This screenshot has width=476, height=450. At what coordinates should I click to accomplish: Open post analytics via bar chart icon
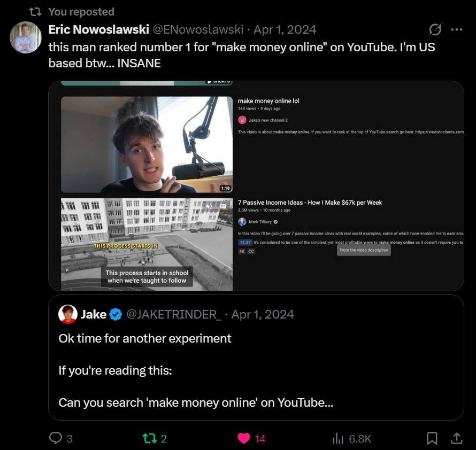point(337,438)
